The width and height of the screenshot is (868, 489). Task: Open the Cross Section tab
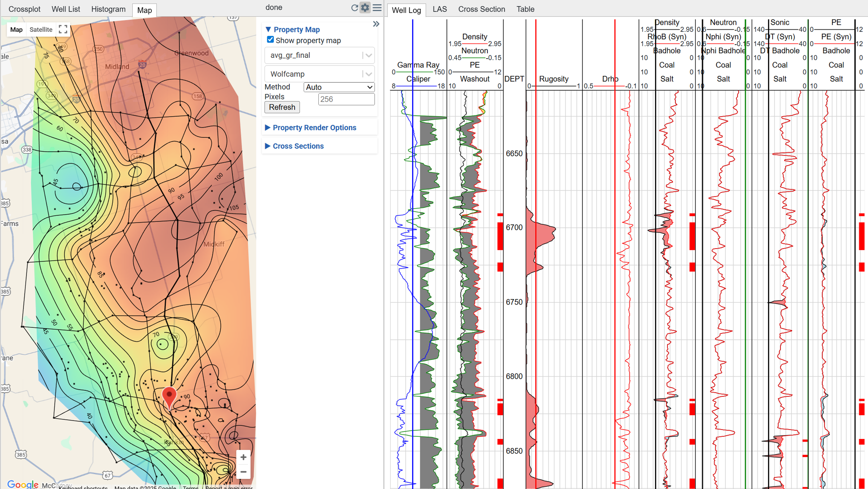(x=481, y=9)
